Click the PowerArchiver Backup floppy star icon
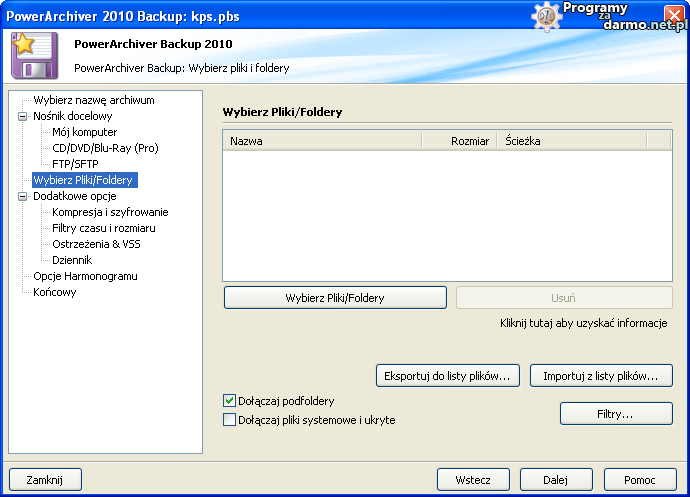The width and height of the screenshot is (690, 497). coord(35,55)
